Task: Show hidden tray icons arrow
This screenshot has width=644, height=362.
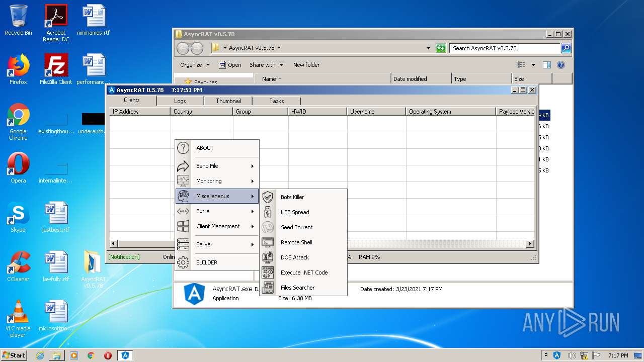Action: click(x=546, y=355)
